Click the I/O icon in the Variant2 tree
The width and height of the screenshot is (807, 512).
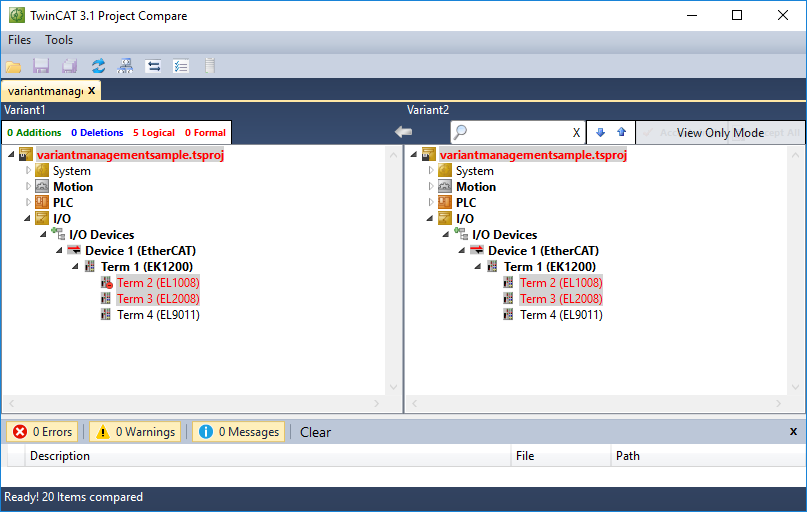pyautogui.click(x=445, y=218)
